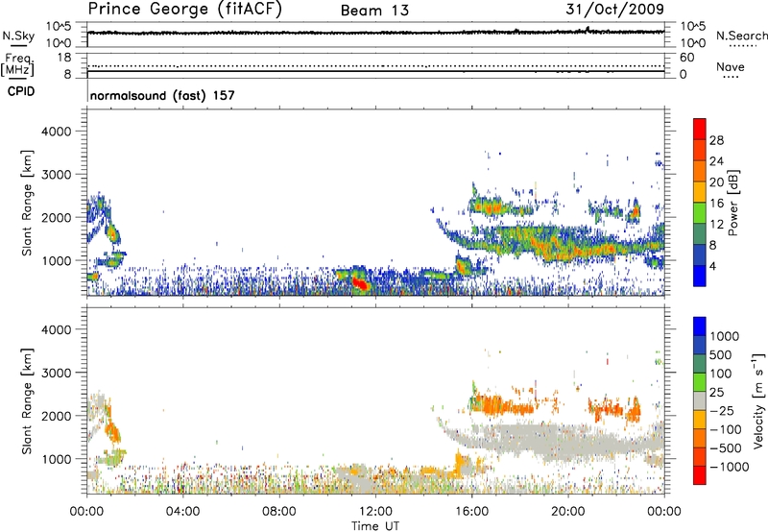This screenshot has height=532, width=768.
Task: Click the 'Prince George (fitACF)' title
Action: pyautogui.click(x=185, y=9)
